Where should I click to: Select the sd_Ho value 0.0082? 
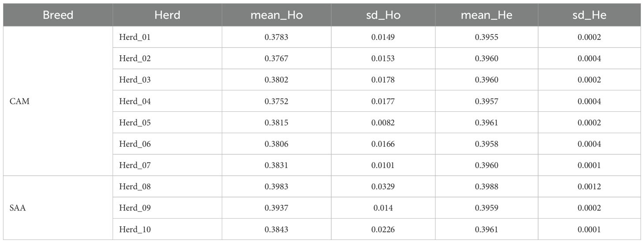(x=383, y=123)
